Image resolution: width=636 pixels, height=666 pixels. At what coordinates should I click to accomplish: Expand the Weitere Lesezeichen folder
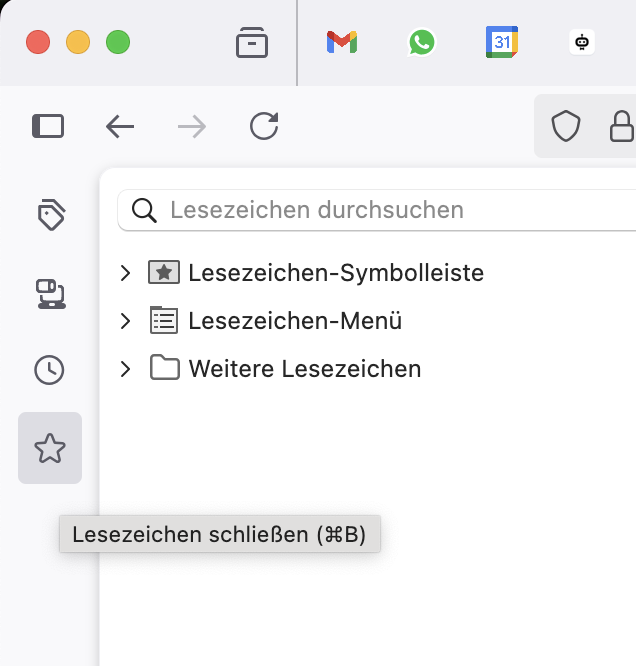(125, 369)
